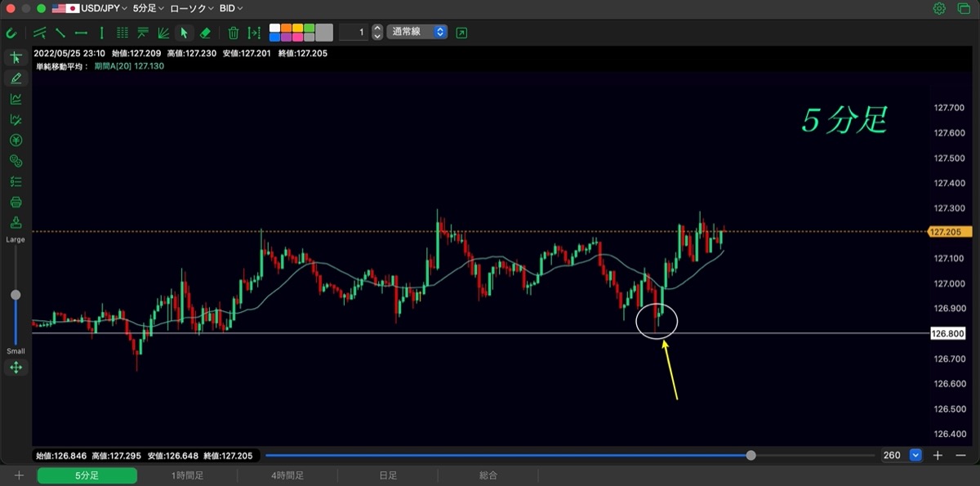
Task: Open the settings gear in the title bar
Action: 939,8
